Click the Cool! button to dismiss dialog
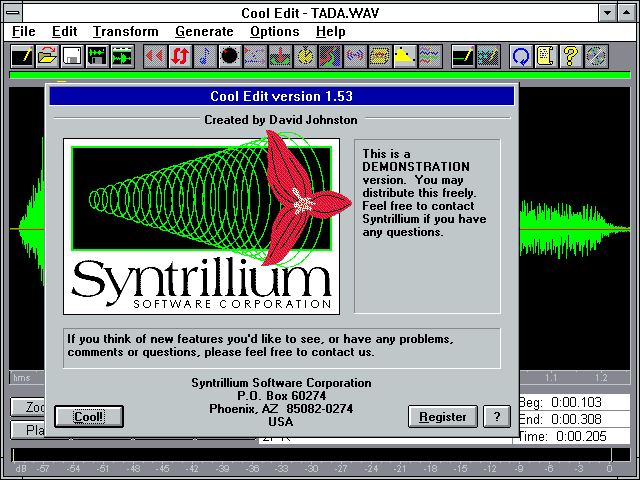The width and height of the screenshot is (640, 480). point(89,416)
